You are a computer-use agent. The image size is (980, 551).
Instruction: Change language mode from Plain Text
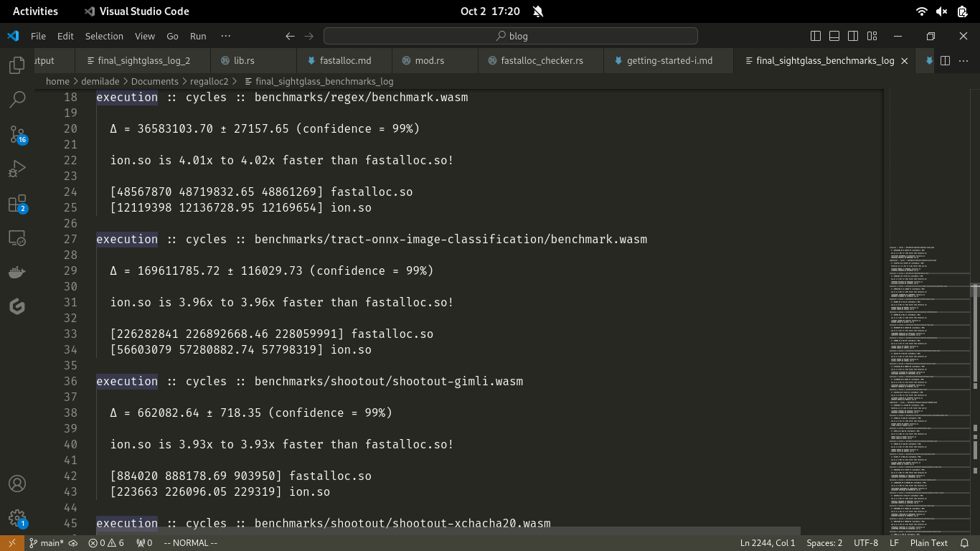(x=928, y=543)
